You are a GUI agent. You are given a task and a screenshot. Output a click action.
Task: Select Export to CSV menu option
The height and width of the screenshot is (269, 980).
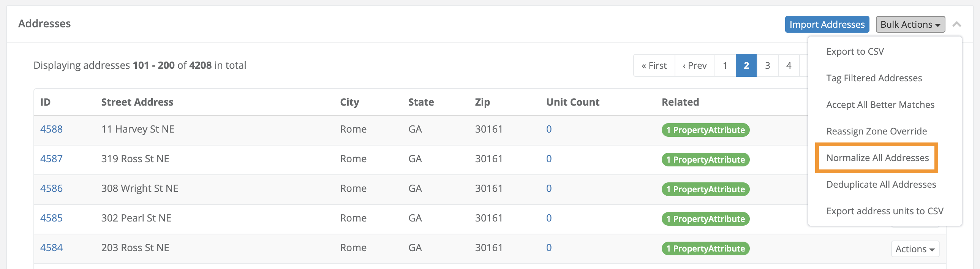tap(855, 51)
